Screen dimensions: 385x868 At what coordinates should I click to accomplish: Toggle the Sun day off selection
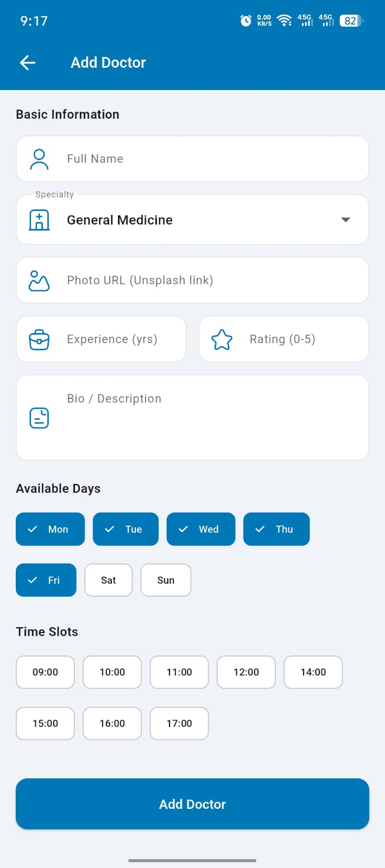(x=166, y=580)
